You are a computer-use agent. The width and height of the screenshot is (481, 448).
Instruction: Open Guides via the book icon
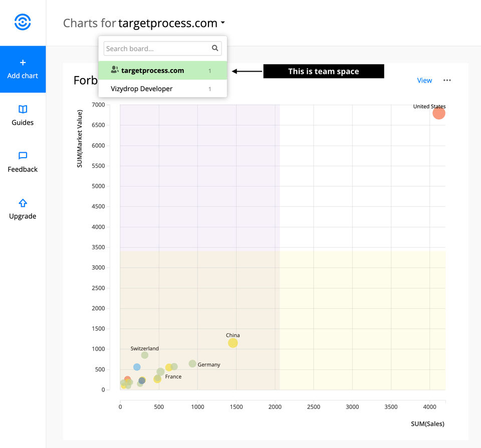point(23,109)
